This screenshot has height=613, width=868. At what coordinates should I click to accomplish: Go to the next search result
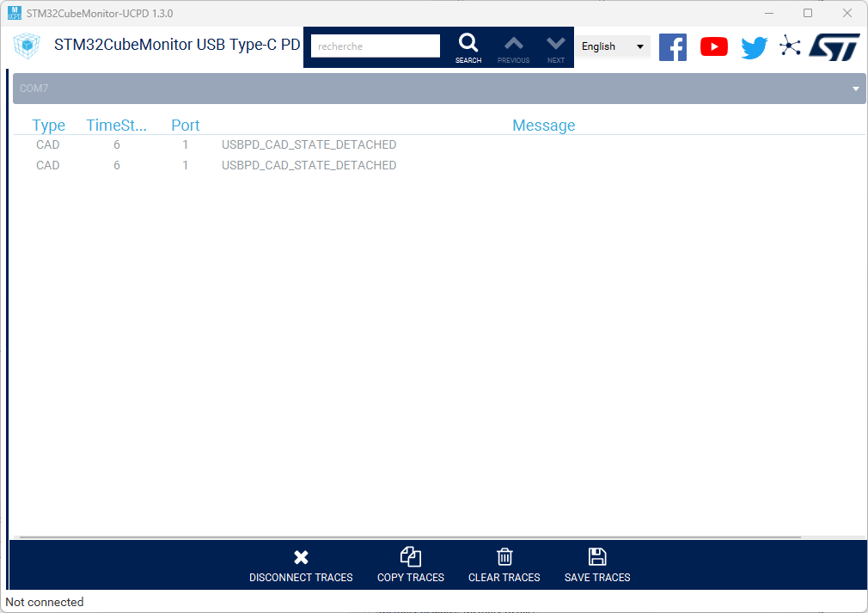coord(555,41)
